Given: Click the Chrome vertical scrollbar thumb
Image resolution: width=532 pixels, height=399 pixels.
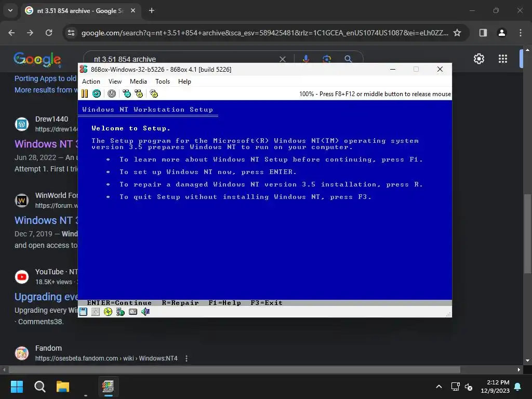Looking at the screenshot, I should pyautogui.click(x=527, y=233).
